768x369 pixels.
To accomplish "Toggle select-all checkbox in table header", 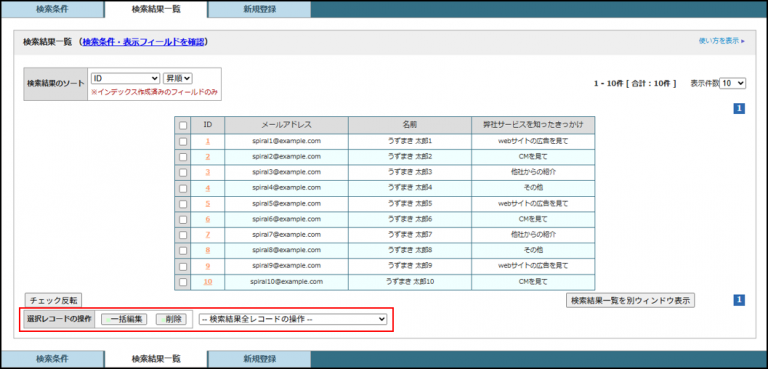I will [x=183, y=125].
